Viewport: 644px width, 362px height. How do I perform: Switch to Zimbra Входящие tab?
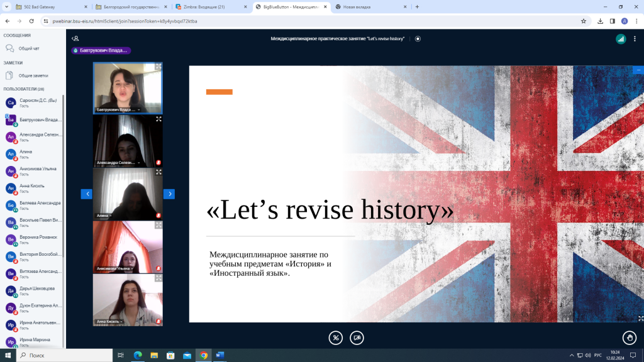(x=211, y=7)
